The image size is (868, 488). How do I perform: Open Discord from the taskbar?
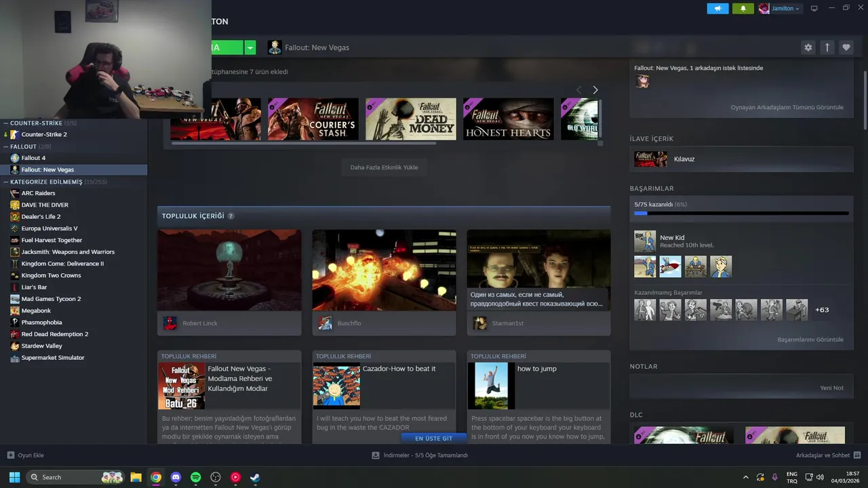pyautogui.click(x=176, y=477)
